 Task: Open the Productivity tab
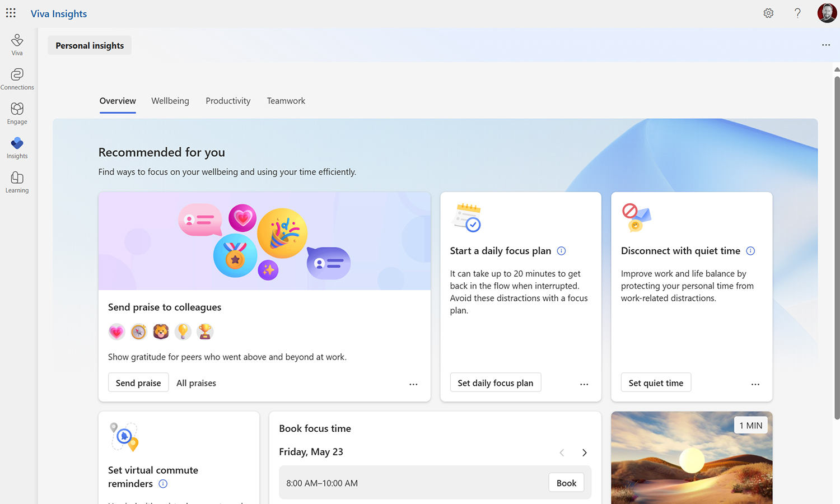point(228,101)
